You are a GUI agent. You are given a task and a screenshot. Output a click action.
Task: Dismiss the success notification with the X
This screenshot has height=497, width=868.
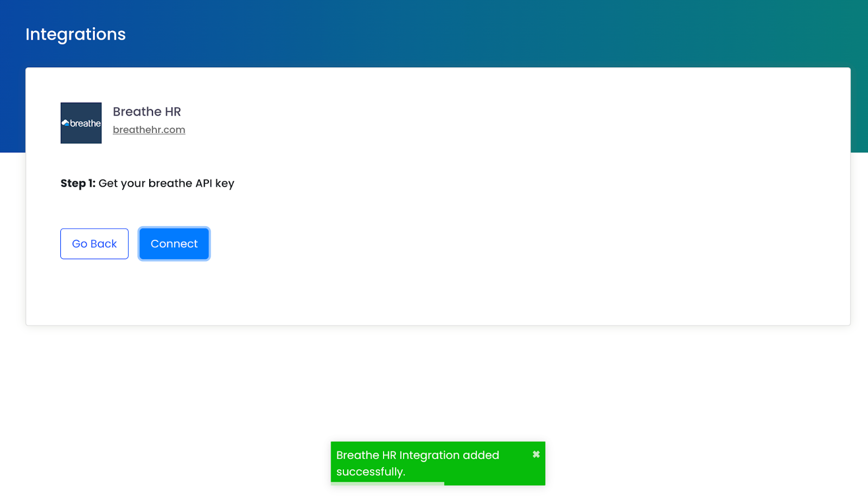[x=536, y=455]
